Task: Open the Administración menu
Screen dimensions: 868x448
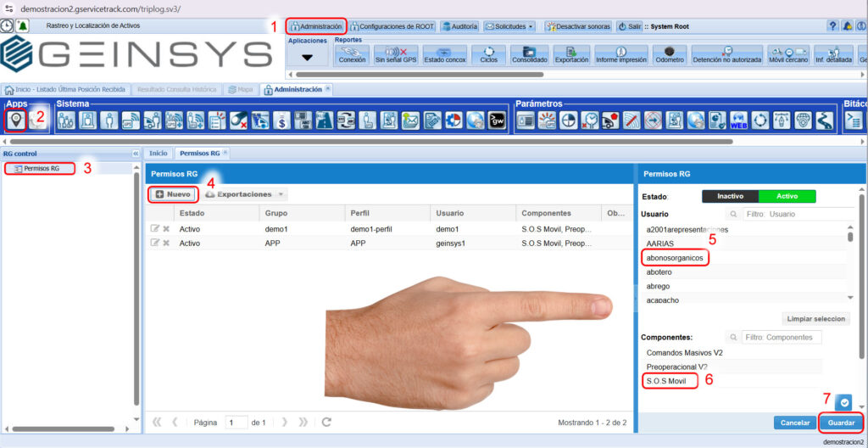Action: (316, 26)
